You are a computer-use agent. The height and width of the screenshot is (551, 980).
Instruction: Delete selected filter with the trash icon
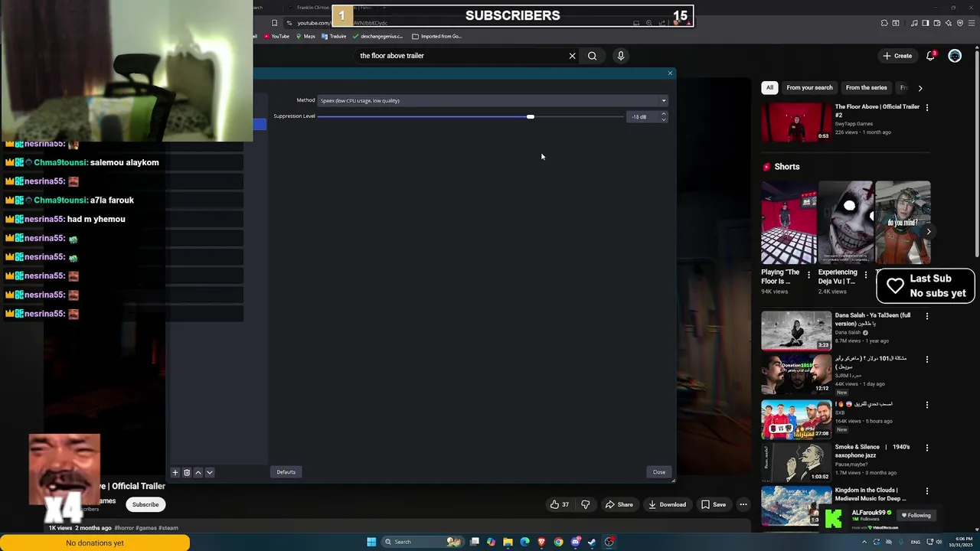[x=187, y=472]
